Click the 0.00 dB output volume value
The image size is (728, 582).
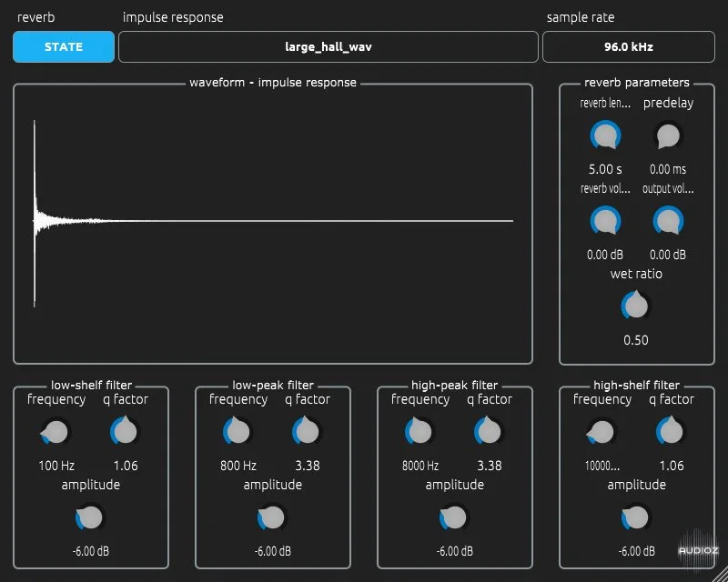tap(668, 255)
